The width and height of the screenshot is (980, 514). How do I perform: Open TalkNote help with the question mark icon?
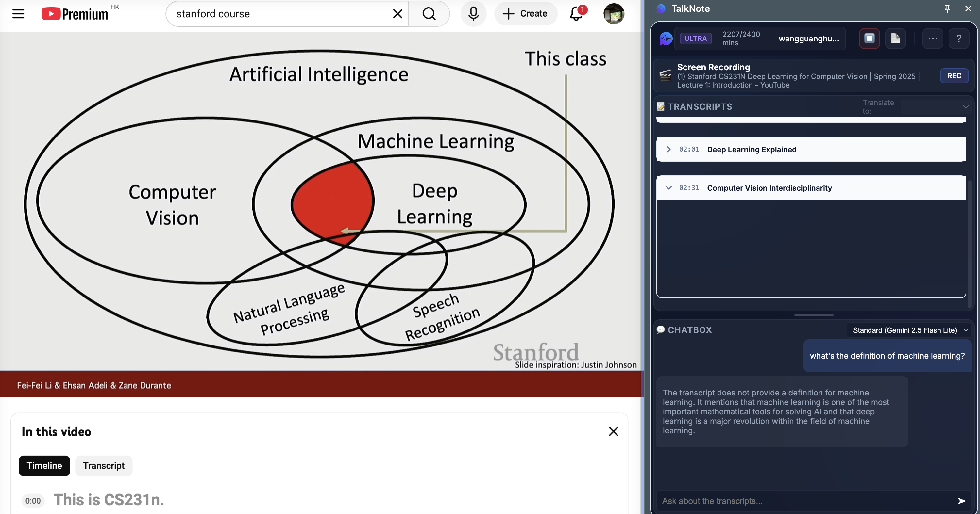coord(959,39)
